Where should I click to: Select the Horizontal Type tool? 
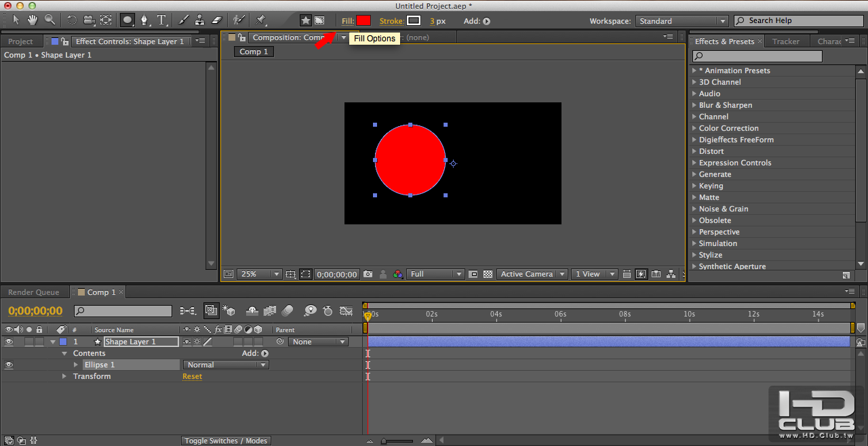click(162, 20)
